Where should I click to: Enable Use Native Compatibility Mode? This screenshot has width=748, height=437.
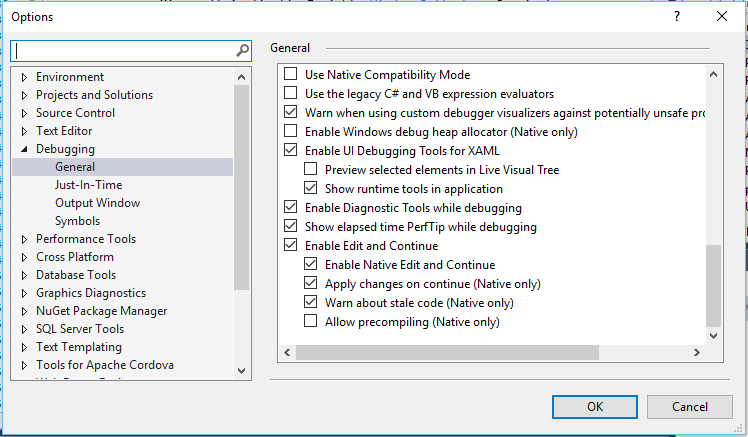pyautogui.click(x=292, y=75)
